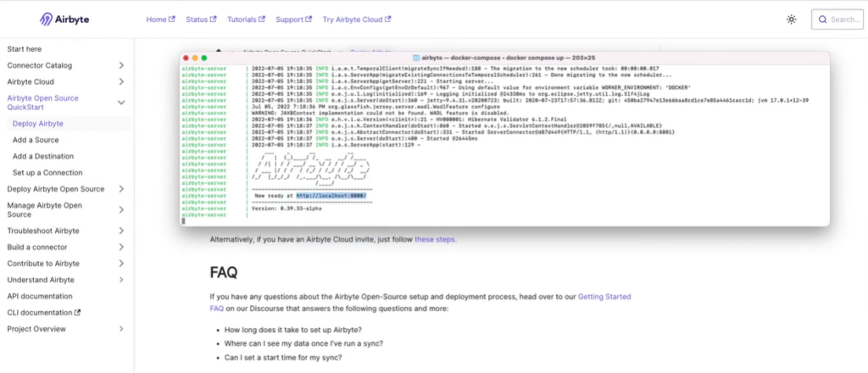
Task: Click 'How long does it take to set up Airbyte?'
Action: [x=292, y=330]
